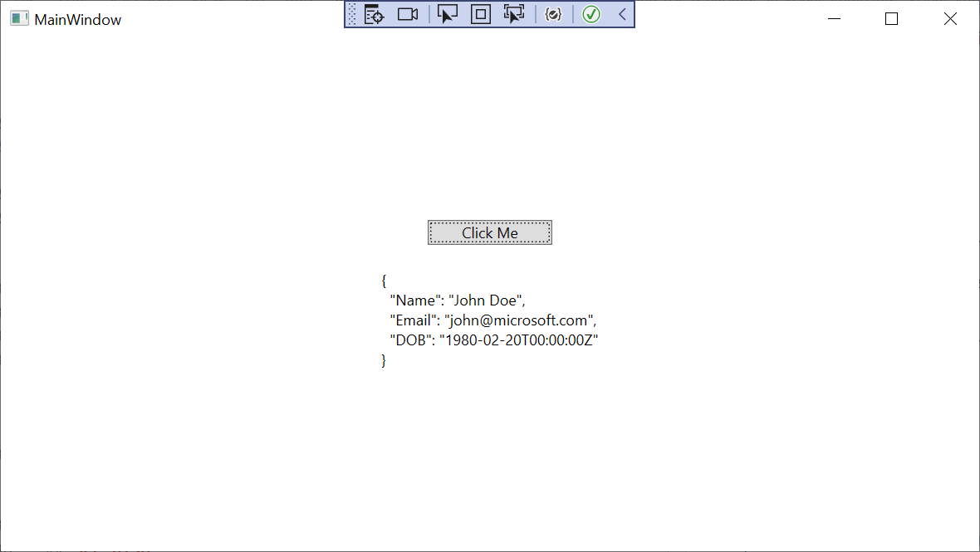The width and height of the screenshot is (980, 552).
Task: Click the DOB date string in the JSON
Action: pyautogui.click(x=519, y=340)
